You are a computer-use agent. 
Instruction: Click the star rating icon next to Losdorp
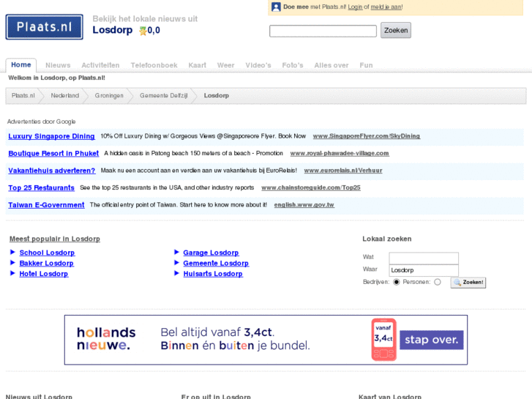(x=143, y=31)
